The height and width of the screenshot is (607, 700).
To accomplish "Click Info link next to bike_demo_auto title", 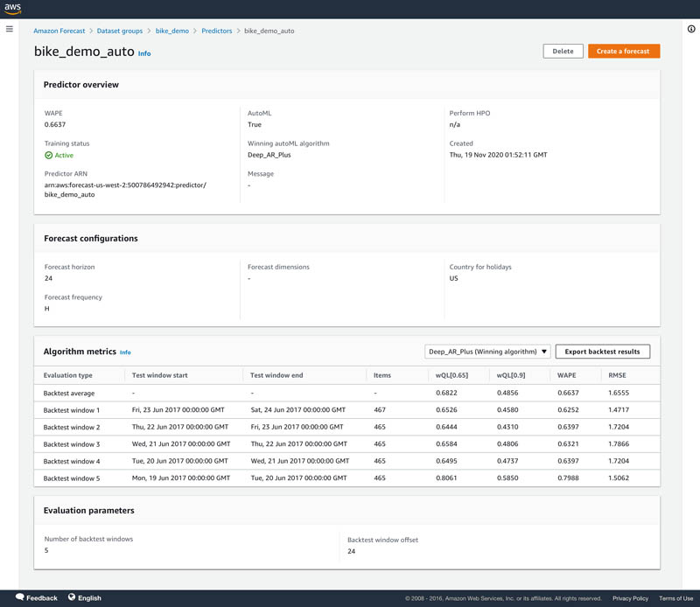I will tap(144, 53).
